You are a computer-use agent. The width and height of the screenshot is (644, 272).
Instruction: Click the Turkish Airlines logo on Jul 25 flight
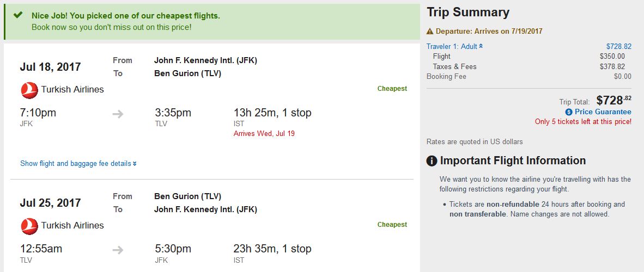pos(29,226)
